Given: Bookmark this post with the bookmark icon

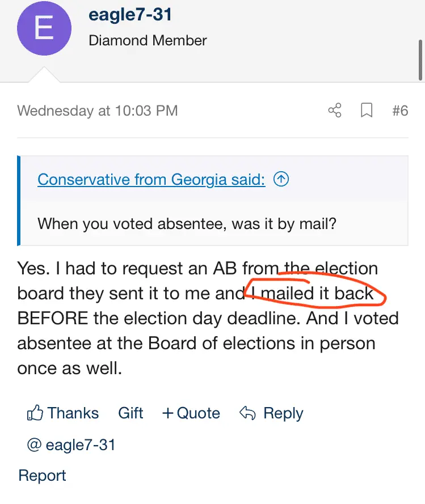Looking at the screenshot, I should click(367, 111).
